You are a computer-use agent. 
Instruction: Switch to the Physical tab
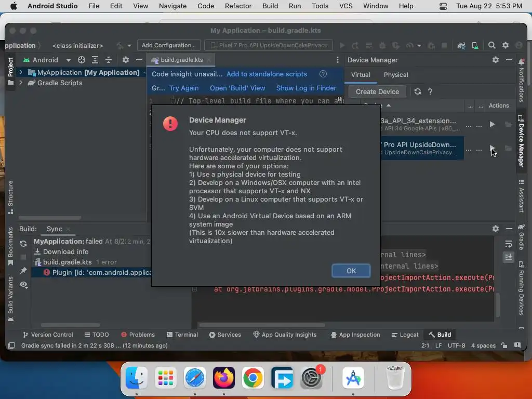click(396, 75)
